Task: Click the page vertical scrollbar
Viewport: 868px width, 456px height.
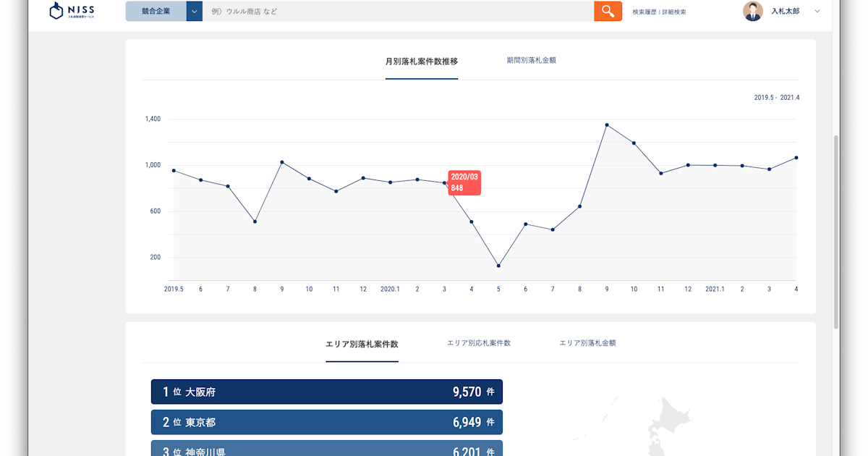Action: point(836,232)
